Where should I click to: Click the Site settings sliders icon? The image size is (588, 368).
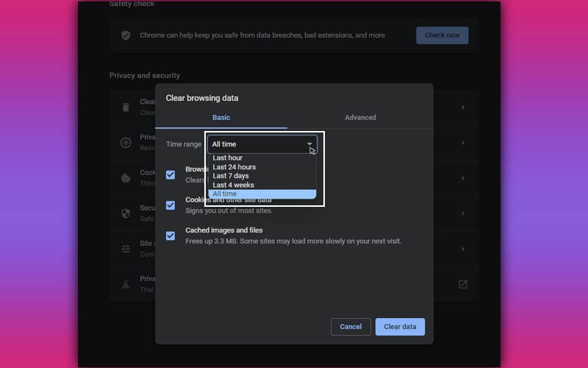coord(126,249)
